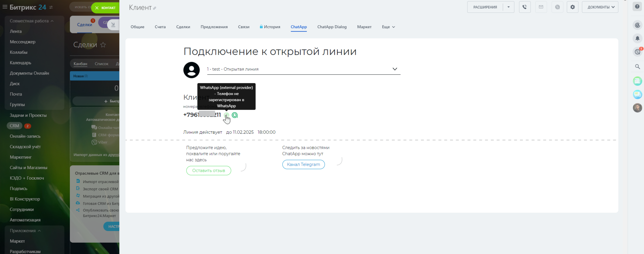Image resolution: width=644 pixels, height=254 pixels.
Task: Click the star icon next to Сделки
Action: tap(103, 45)
